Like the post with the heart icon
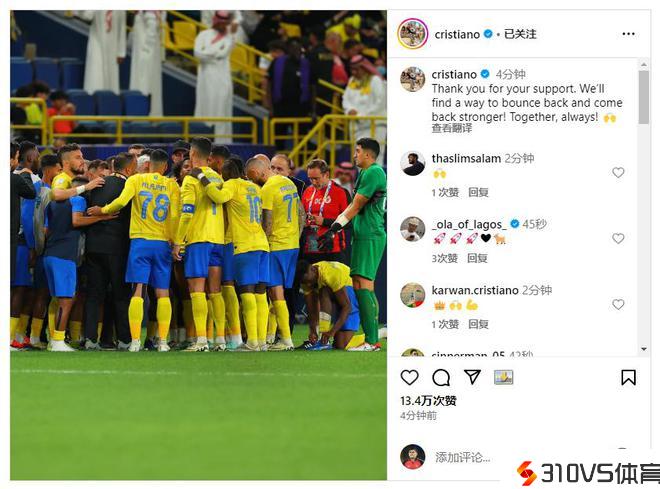The width and height of the screenshot is (660, 489). [x=409, y=377]
